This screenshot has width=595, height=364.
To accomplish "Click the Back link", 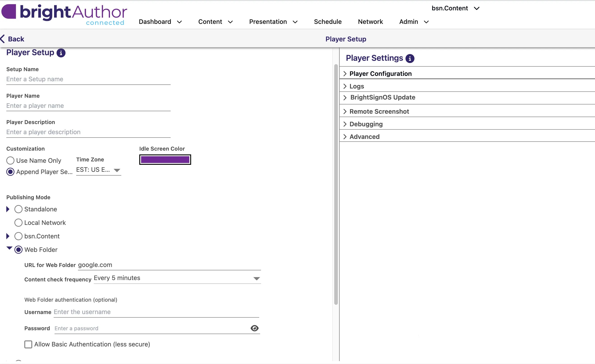I will coord(13,39).
